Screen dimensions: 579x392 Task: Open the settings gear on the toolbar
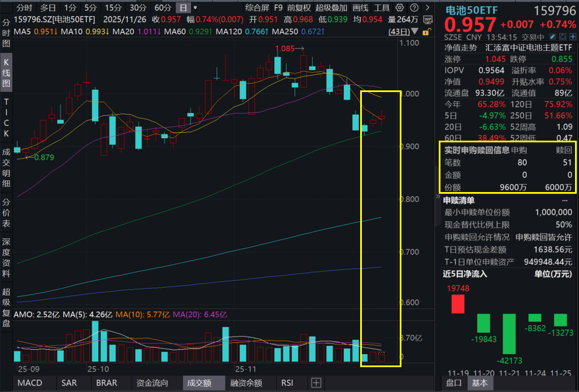pos(399,7)
